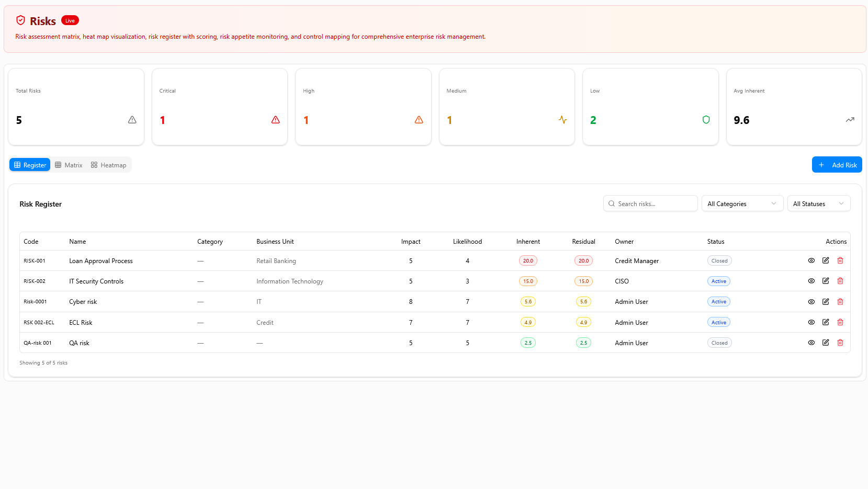
Task: Delete the ECL Risk entry
Action: pos(840,322)
